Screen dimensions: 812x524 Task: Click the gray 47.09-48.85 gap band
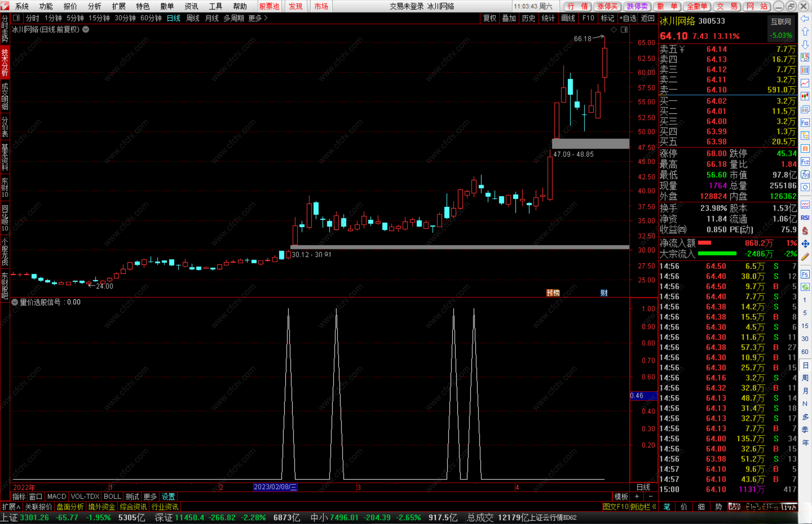(x=590, y=143)
